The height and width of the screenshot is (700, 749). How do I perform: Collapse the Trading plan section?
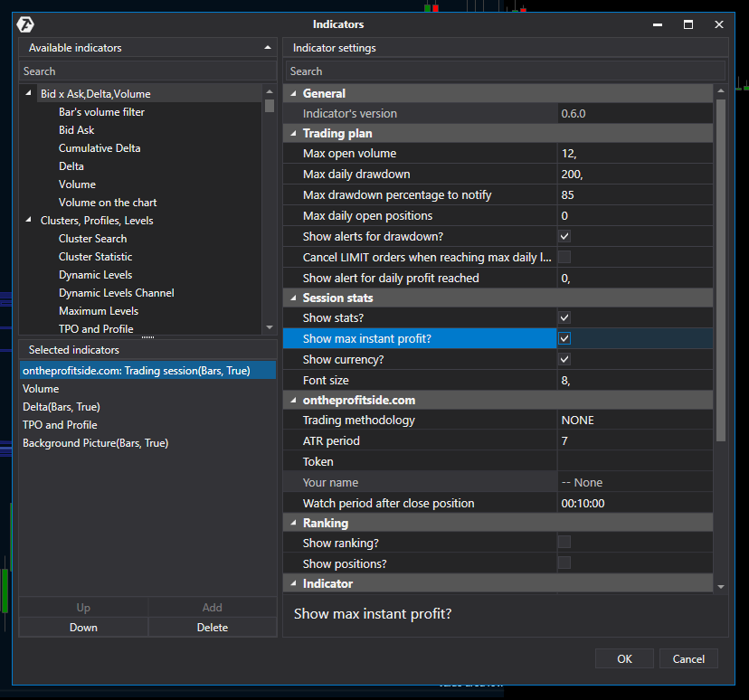coord(293,133)
